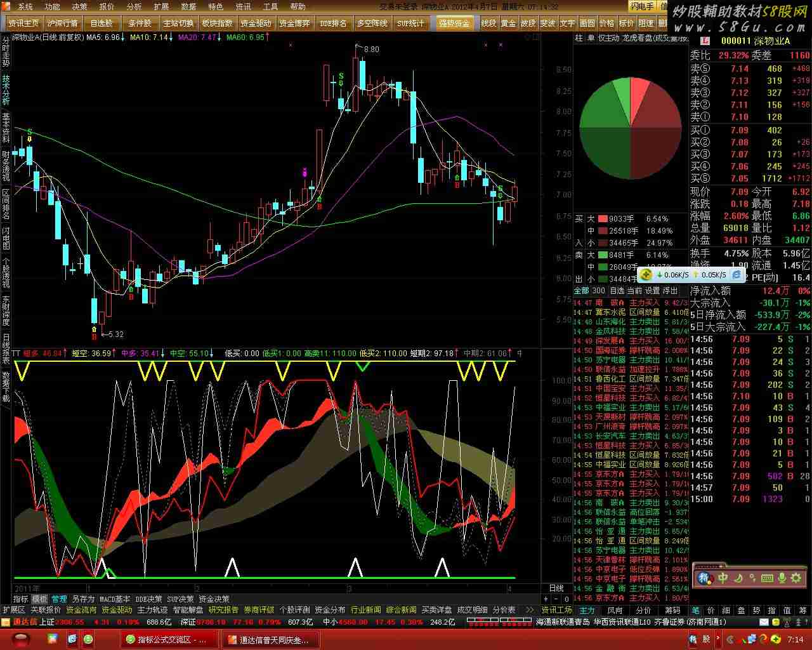812x650 pixels.
Task: Open the 基本资料 sidebar tab
Action: coord(6,128)
